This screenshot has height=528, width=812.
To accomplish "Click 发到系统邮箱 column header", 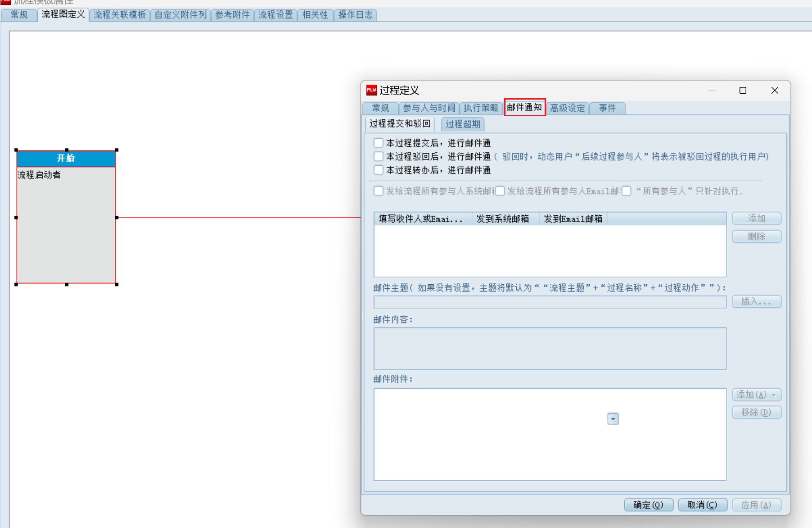I will pos(505,219).
